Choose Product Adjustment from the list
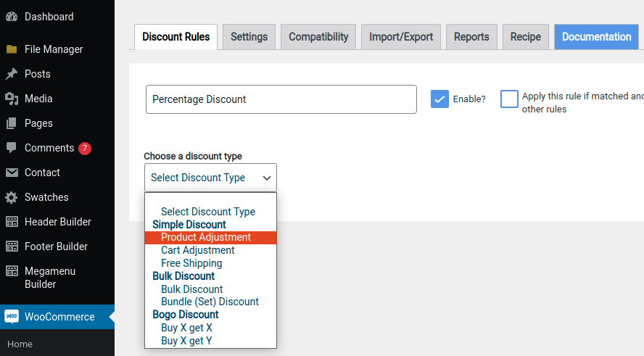The height and width of the screenshot is (356, 644). (206, 237)
